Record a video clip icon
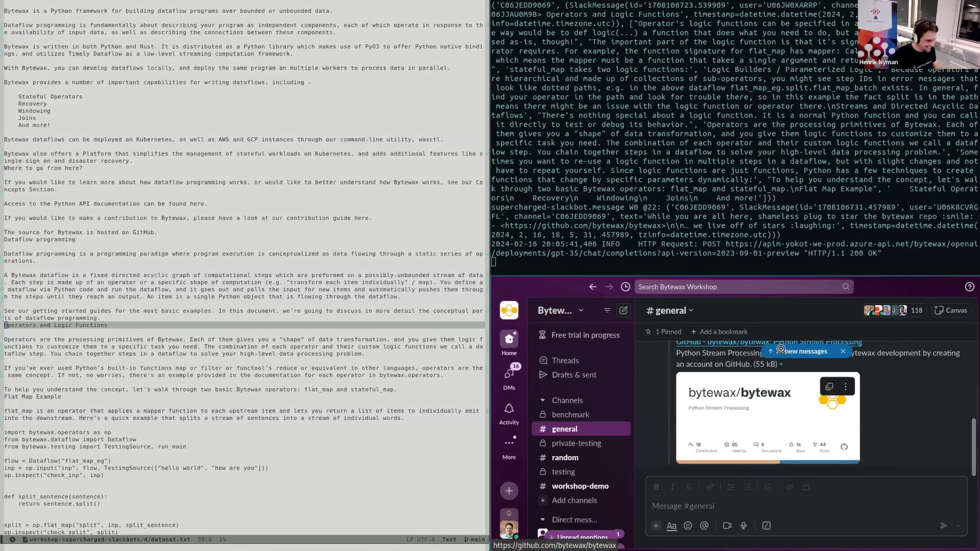This screenshot has width=980, height=551. point(727,526)
